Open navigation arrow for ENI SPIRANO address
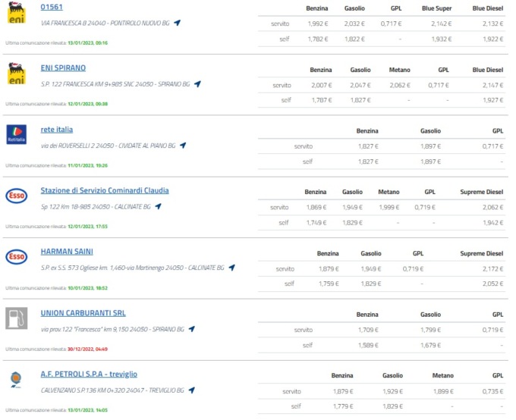516x420 pixels. [197, 84]
